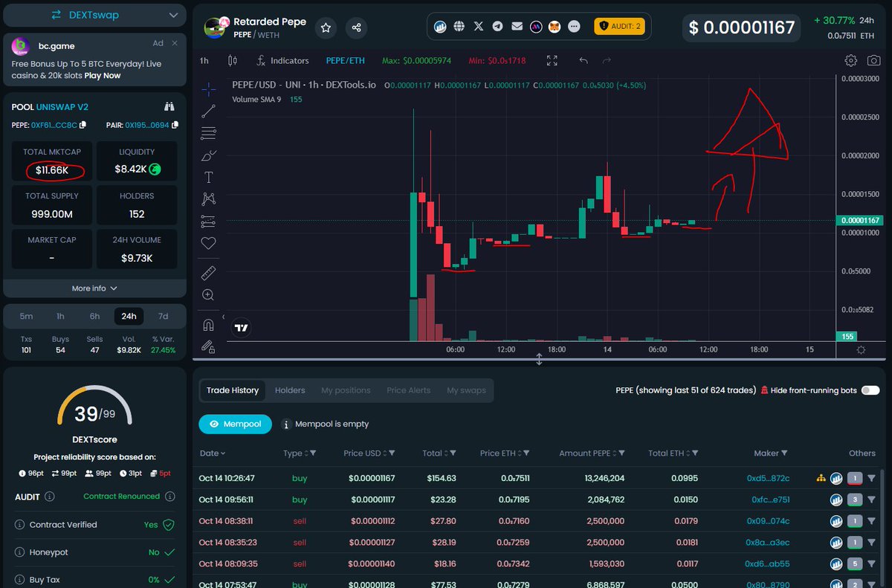Viewport: 892px width, 588px height.
Task: Switch to the Holders tab
Action: [290, 390]
